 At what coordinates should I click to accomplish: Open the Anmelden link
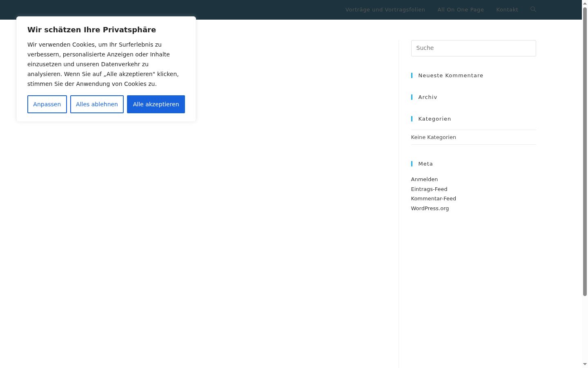pos(424,180)
